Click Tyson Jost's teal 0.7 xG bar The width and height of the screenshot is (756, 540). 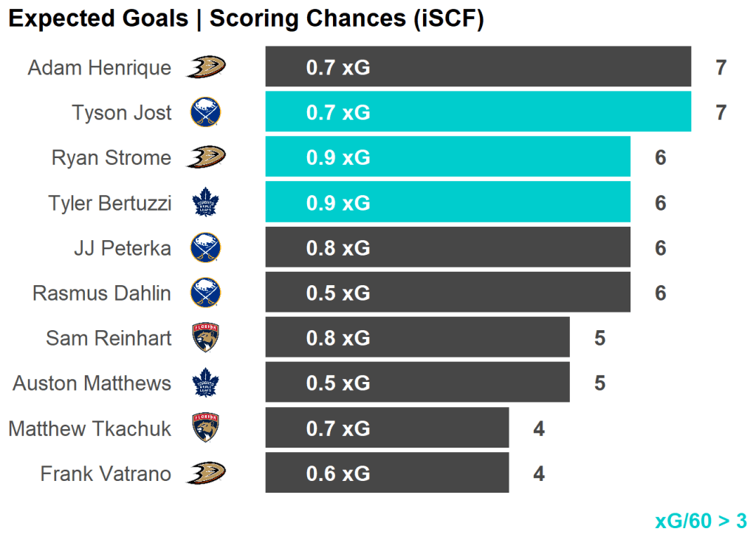(x=478, y=112)
